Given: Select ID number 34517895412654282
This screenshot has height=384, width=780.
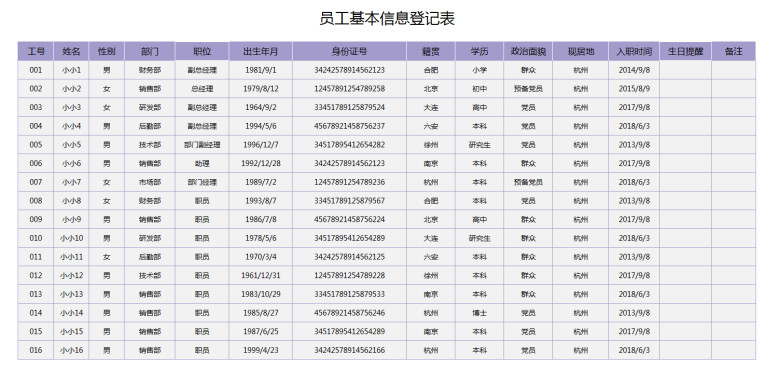Looking at the screenshot, I should click(349, 145).
